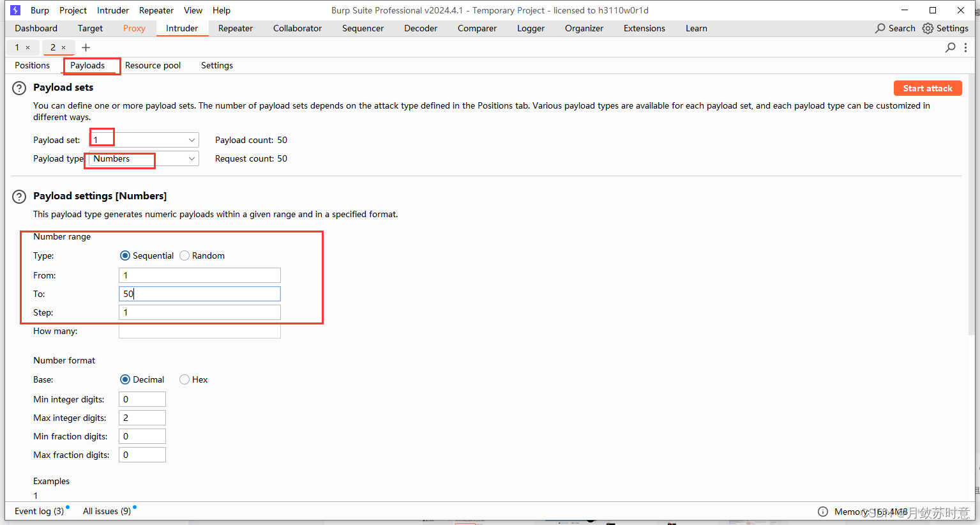Click the Burp Suite logo icon
The image size is (980, 525).
click(x=15, y=10)
